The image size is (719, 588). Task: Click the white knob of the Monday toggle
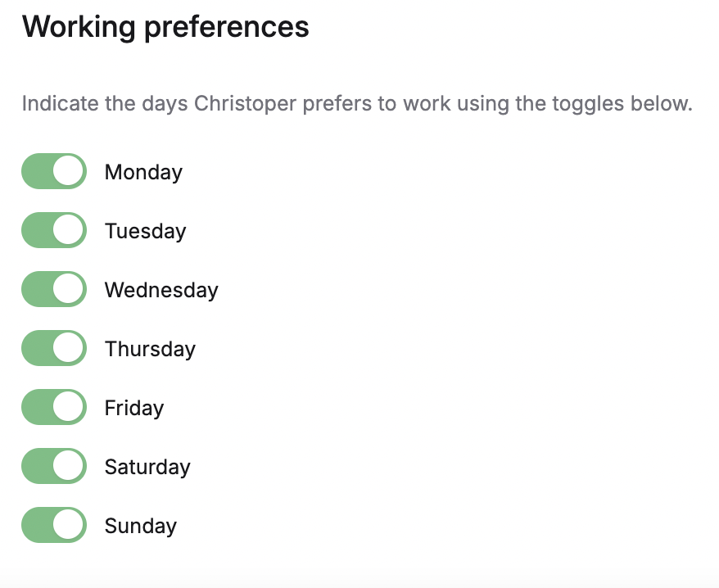click(x=67, y=171)
